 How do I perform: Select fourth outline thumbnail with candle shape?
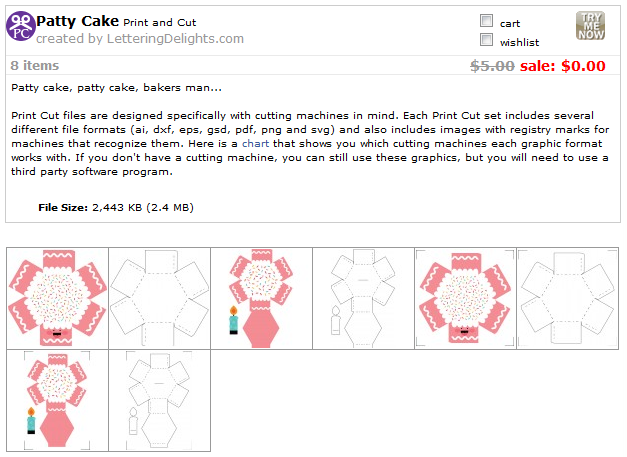(x=362, y=298)
